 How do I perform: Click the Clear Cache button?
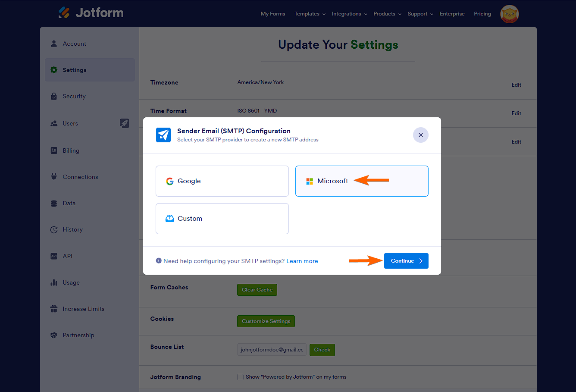click(x=257, y=290)
